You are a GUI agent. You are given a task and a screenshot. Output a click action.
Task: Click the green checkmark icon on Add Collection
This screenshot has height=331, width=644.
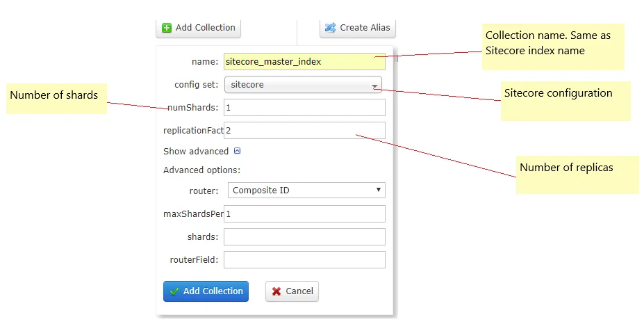[x=174, y=291]
